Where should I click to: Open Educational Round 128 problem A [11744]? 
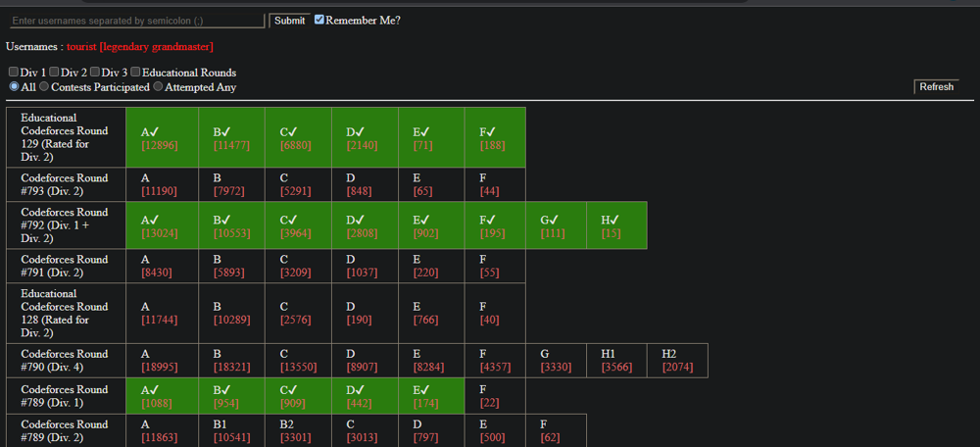[162, 314]
